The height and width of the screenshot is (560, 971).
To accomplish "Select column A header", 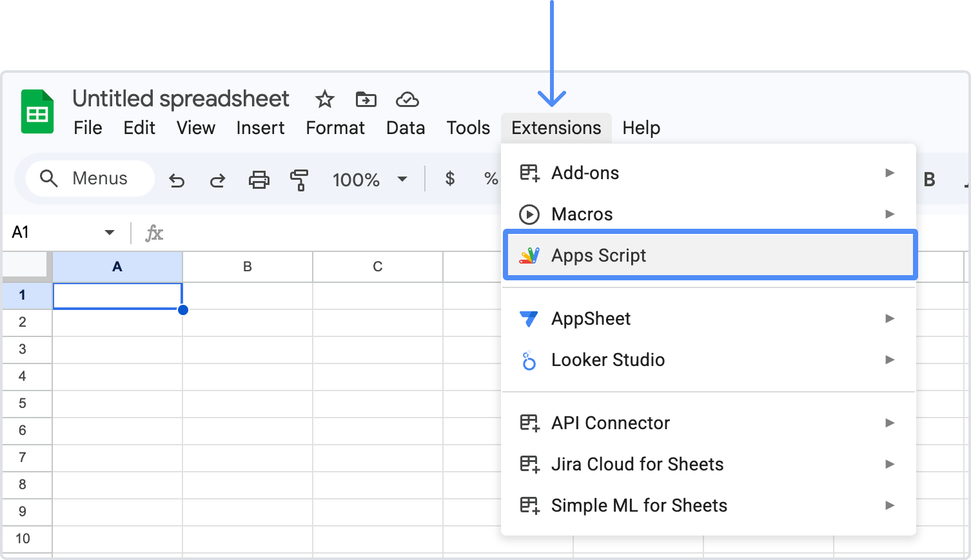I will pos(117,267).
